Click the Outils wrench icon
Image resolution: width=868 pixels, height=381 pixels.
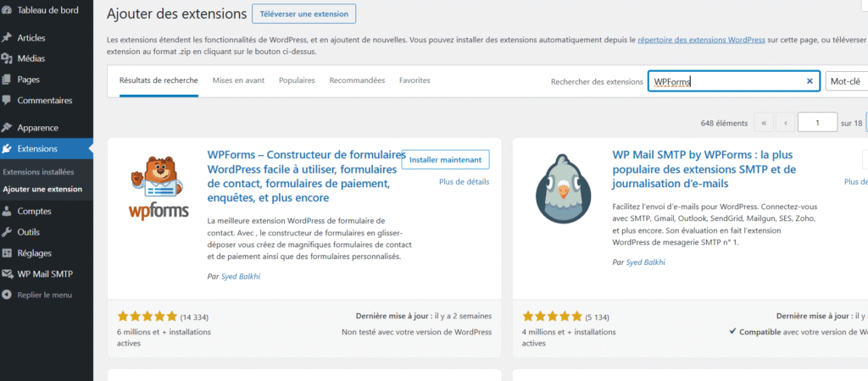click(x=7, y=232)
